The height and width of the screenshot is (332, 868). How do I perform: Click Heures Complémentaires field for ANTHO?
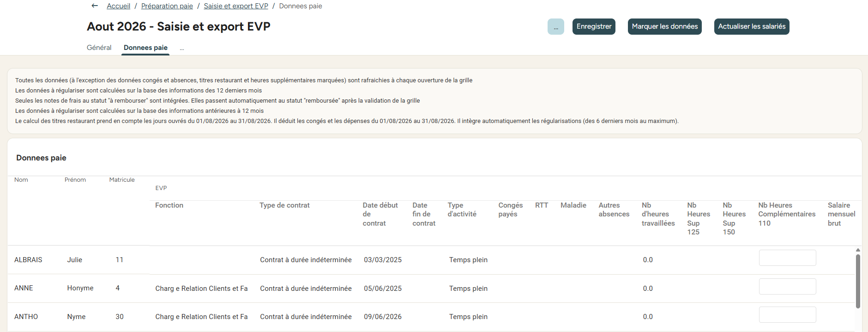coord(788,315)
